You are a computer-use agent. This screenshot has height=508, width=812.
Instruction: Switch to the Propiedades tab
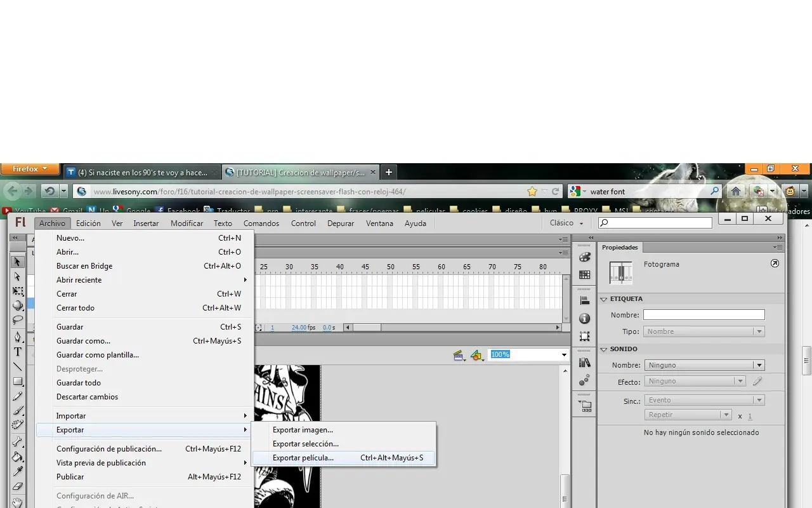[620, 248]
